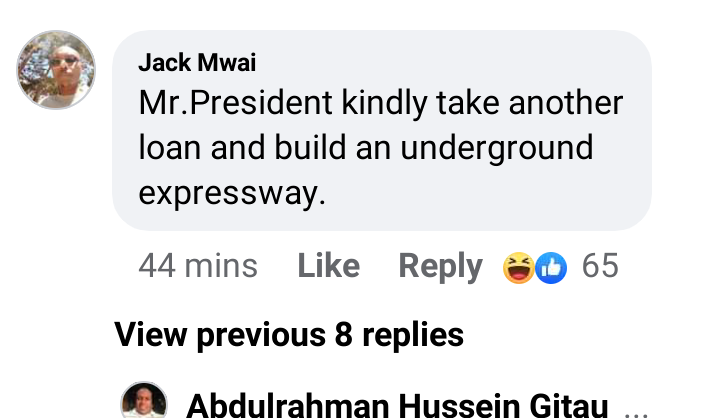Open Abdulrahman Hussein Gitau's profile name
720x418 pixels.
tap(397, 405)
